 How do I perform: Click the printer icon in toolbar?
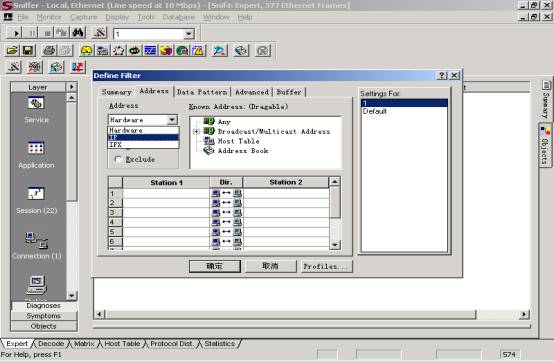(49, 51)
